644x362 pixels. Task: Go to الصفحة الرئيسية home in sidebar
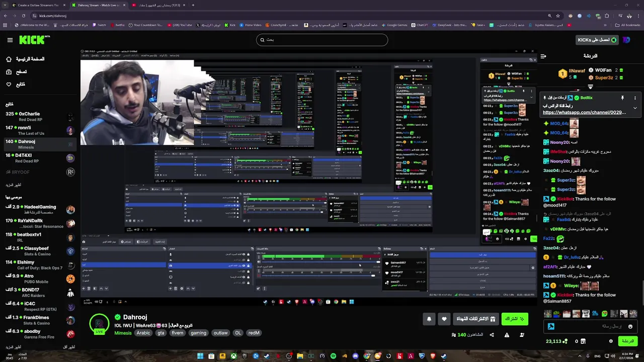click(25, 59)
